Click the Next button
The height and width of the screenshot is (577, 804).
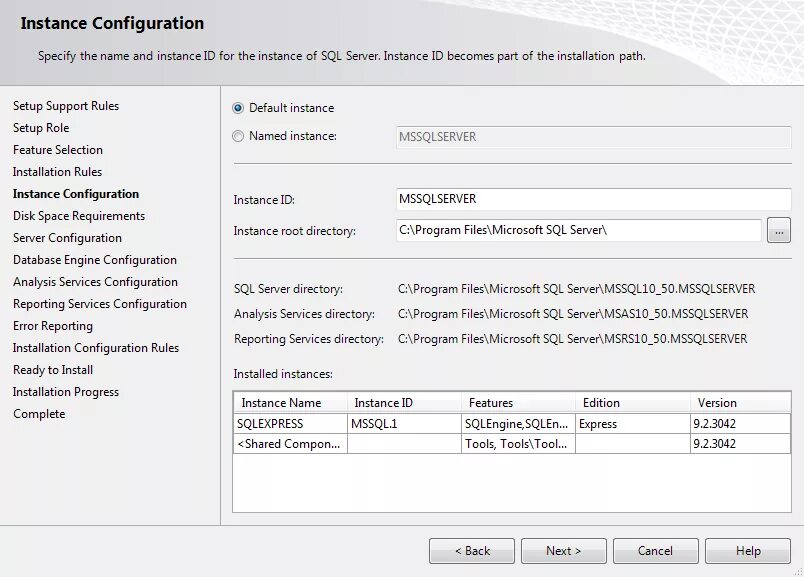tap(564, 551)
